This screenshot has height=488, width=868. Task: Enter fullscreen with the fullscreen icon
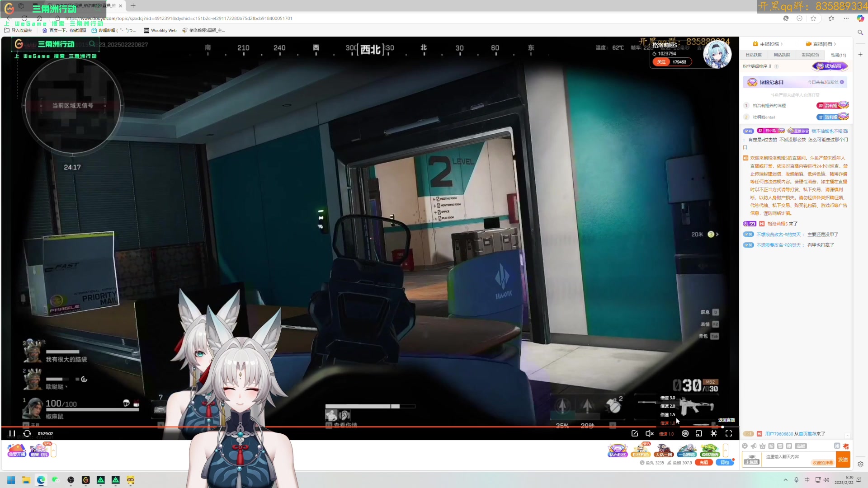(729, 433)
